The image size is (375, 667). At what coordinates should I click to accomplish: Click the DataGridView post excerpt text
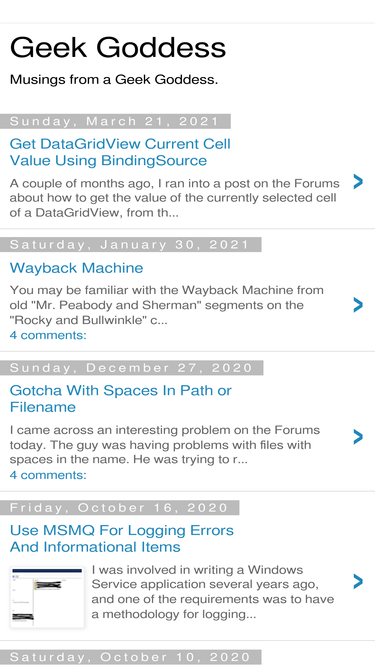point(175,198)
